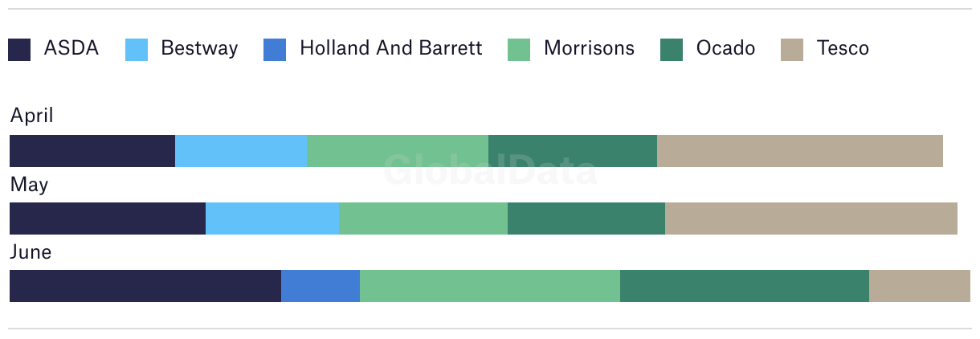Select the Tesco segment in April bar
This screenshot has height=339, width=980.
click(x=800, y=151)
